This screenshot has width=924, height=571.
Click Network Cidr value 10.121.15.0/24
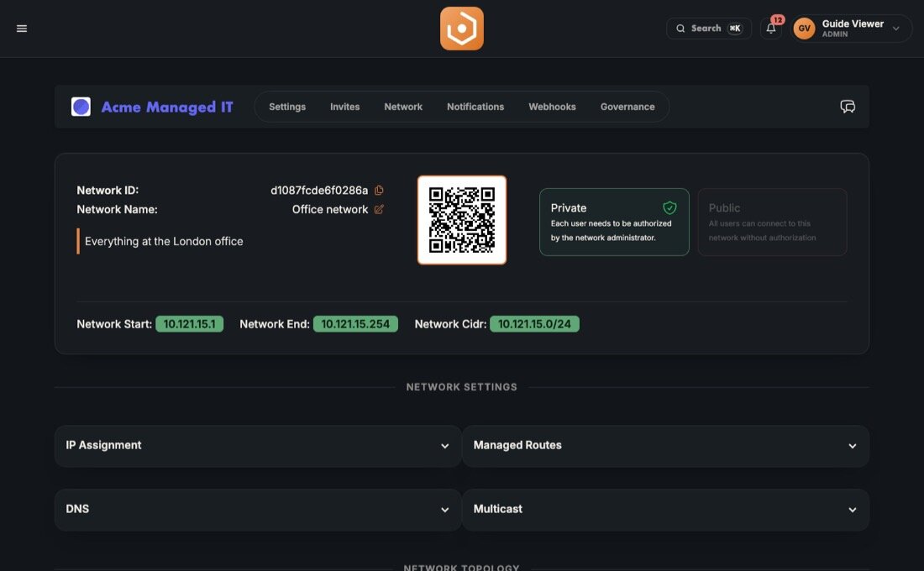tap(534, 324)
